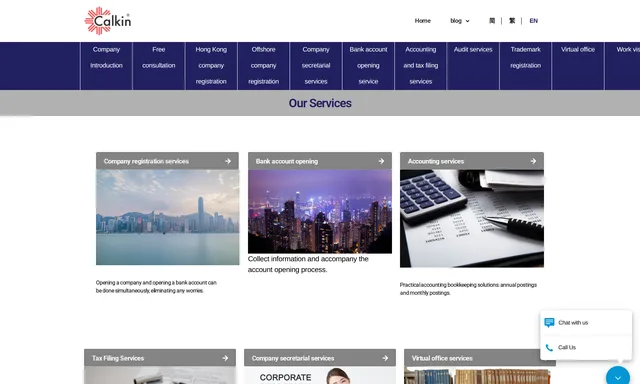Click 'Collect information and accompany the' text
Screen dimensions: 640x384
coord(308,259)
